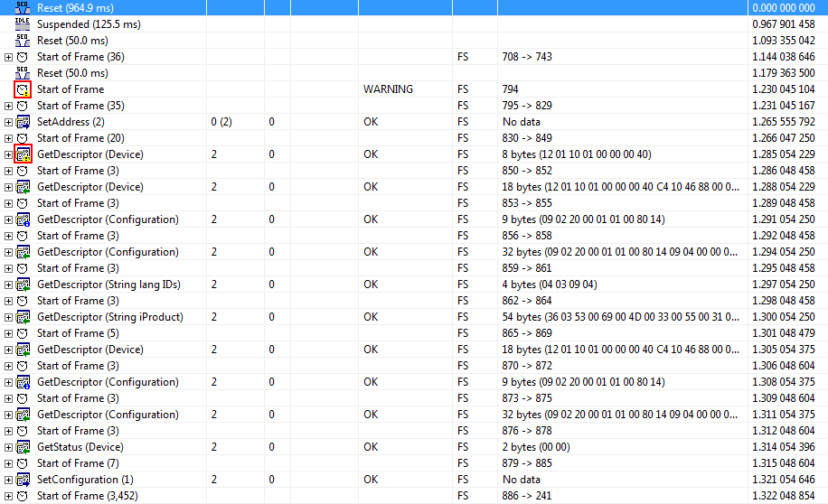Image resolution: width=828 pixels, height=504 pixels.
Task: Click the icon of the 8-byte GetDescriptor (Device)
Action: tap(23, 154)
